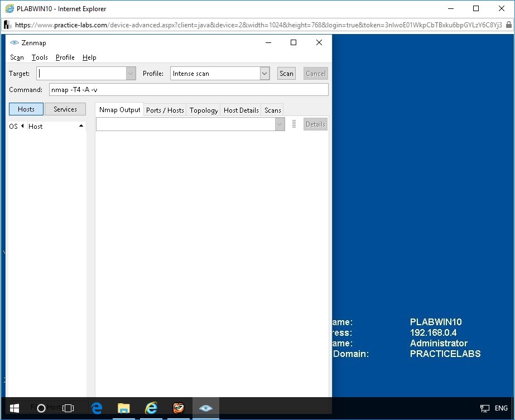515x420 pixels.
Task: Switch to the Scans tab
Action: [x=273, y=110]
